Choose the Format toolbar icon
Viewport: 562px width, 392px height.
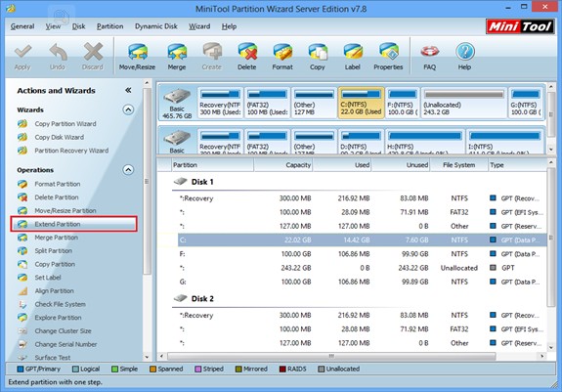click(x=282, y=53)
